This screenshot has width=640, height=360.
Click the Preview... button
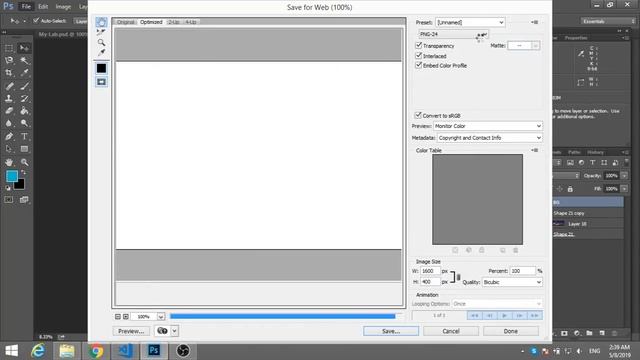[x=131, y=331]
